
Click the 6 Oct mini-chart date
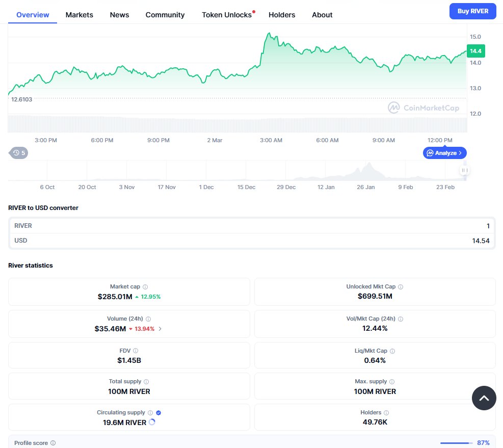[47, 187]
